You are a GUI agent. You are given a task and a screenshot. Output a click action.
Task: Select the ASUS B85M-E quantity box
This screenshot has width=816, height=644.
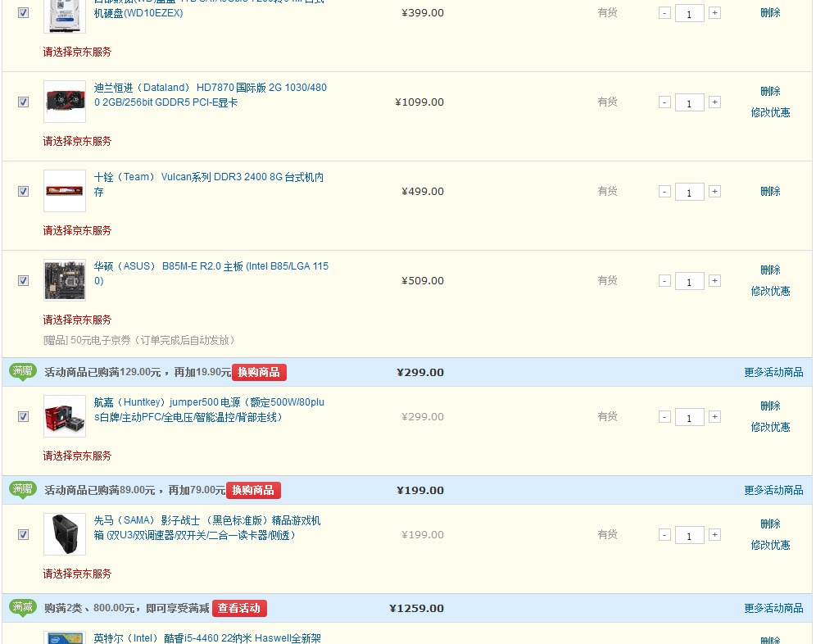tap(690, 281)
